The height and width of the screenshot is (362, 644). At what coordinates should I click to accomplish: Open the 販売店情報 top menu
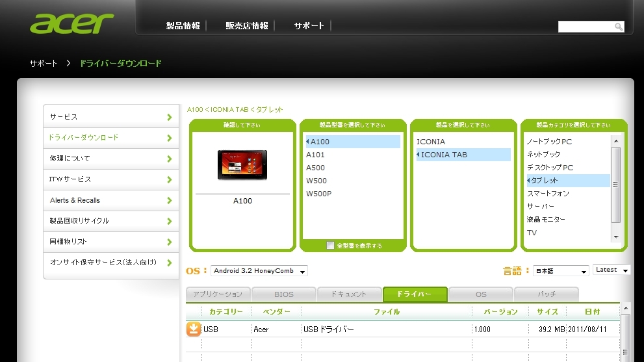247,26
